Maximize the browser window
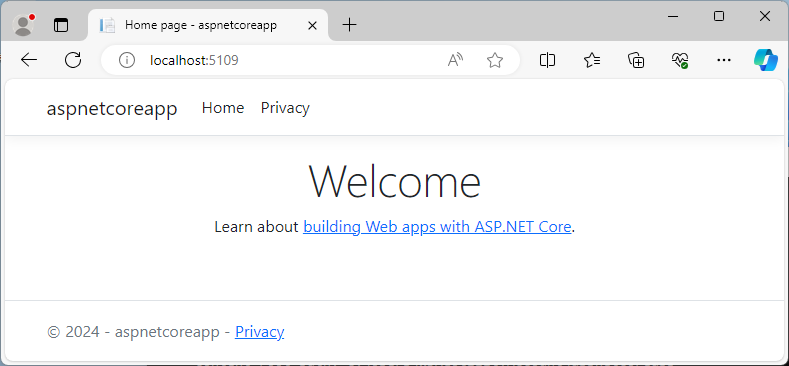Screen dimensions: 789x366 click(719, 16)
